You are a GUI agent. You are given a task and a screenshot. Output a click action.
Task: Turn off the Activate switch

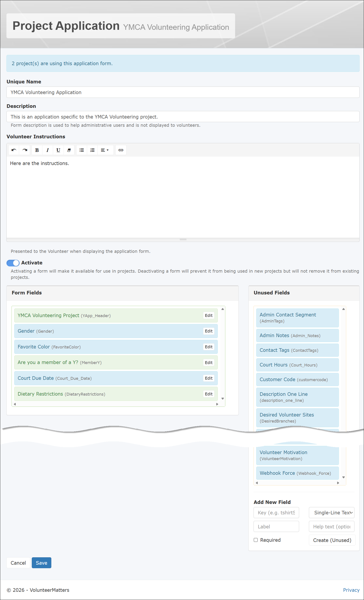[x=13, y=263]
